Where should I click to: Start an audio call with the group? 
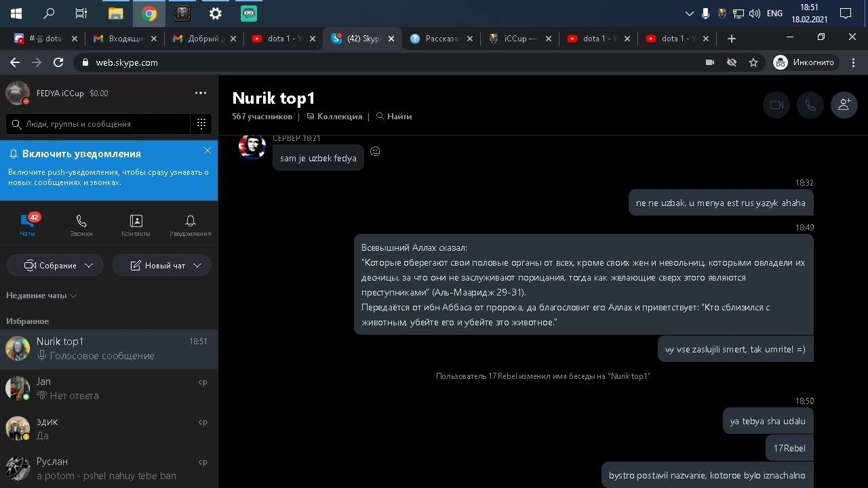(810, 105)
